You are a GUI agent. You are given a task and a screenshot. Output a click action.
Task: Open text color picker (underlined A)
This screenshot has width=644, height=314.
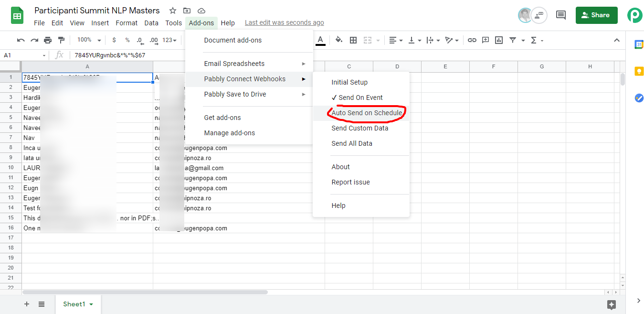point(320,40)
